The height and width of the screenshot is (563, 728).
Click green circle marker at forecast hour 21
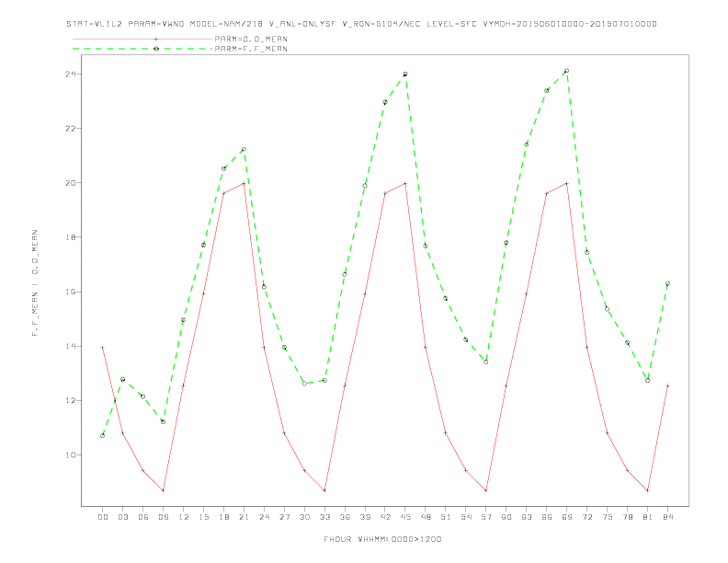[244, 150]
